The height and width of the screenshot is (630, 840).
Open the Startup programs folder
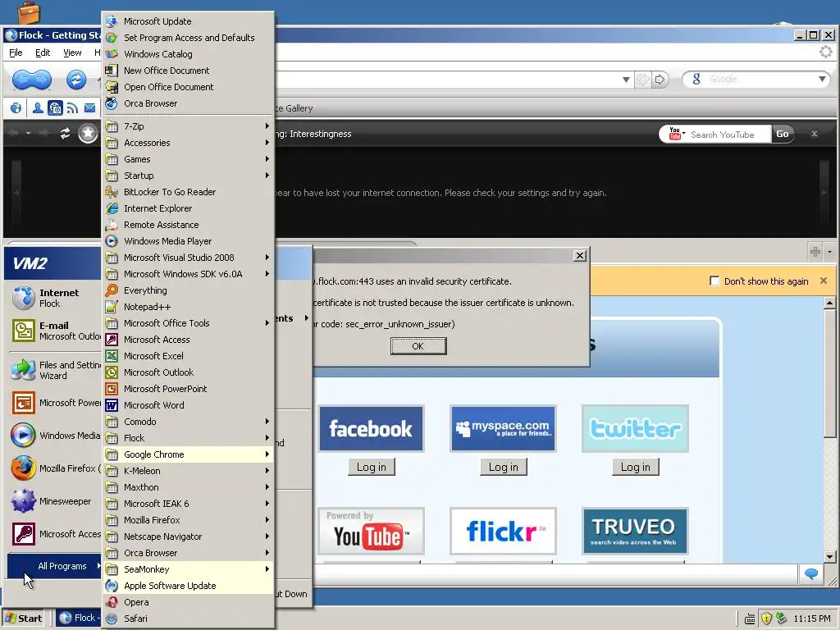click(x=189, y=176)
